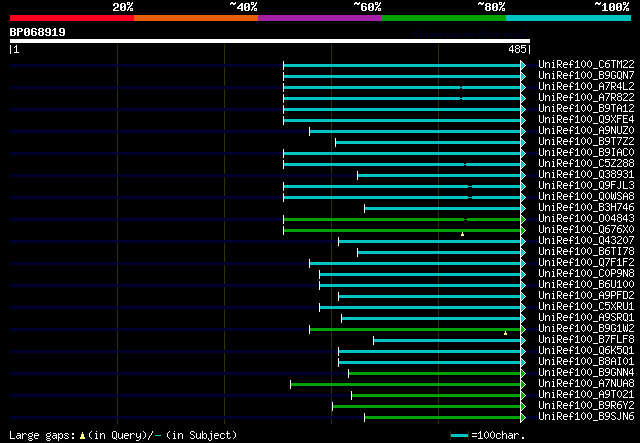Select the UniRef100_B9T7Z2 label
Image resolution: width=640 pixels, height=443 pixels.
click(x=586, y=141)
